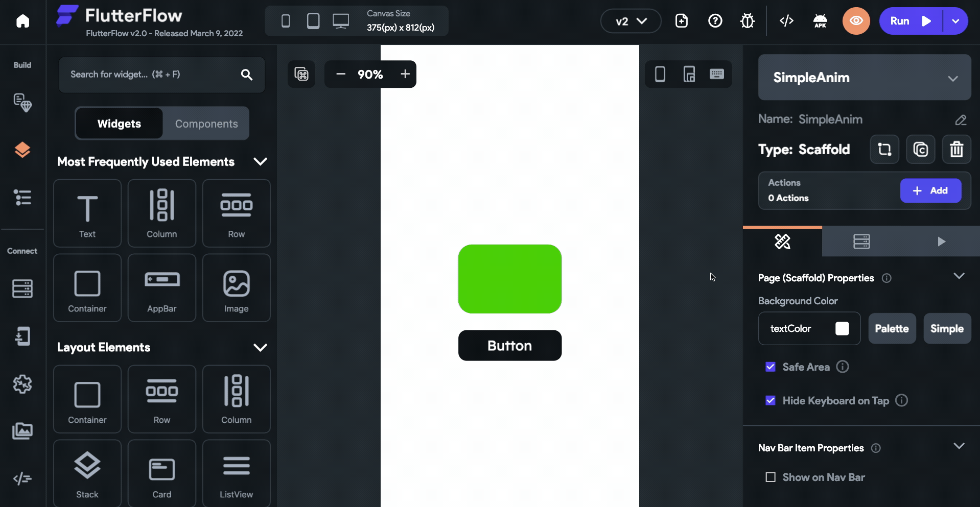Switch to the Widgets tab
The image size is (980, 507).
119,124
